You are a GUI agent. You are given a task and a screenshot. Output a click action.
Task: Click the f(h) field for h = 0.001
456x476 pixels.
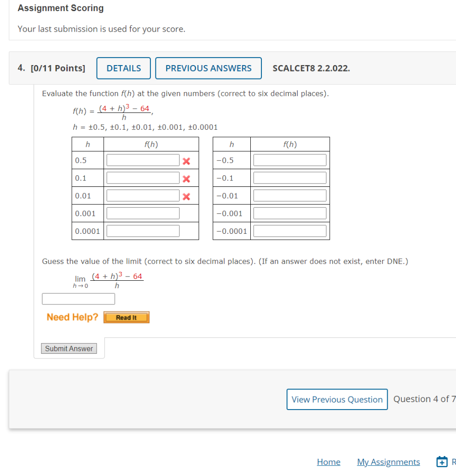click(x=143, y=212)
